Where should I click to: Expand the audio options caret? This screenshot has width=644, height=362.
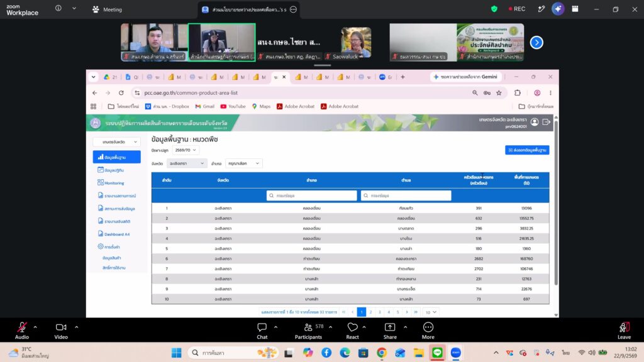coord(35,327)
